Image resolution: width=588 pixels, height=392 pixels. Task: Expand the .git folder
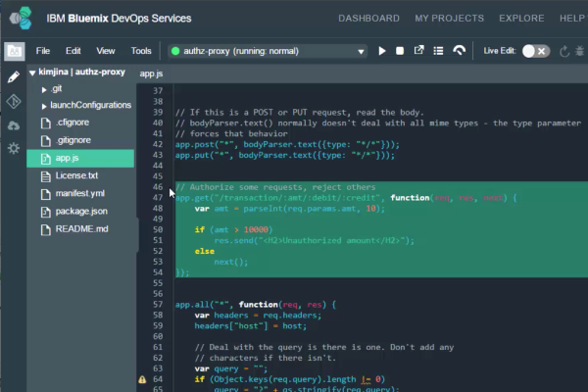(x=44, y=89)
